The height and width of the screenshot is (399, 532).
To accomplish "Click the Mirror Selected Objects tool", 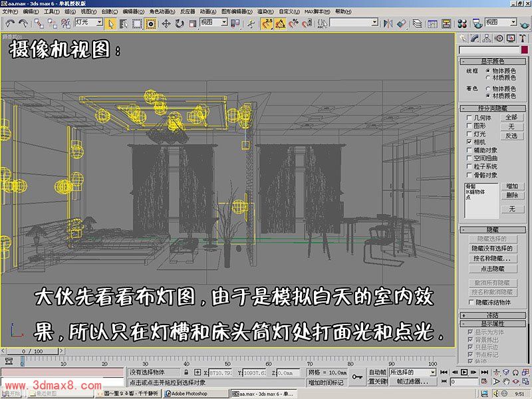I will (x=388, y=23).
